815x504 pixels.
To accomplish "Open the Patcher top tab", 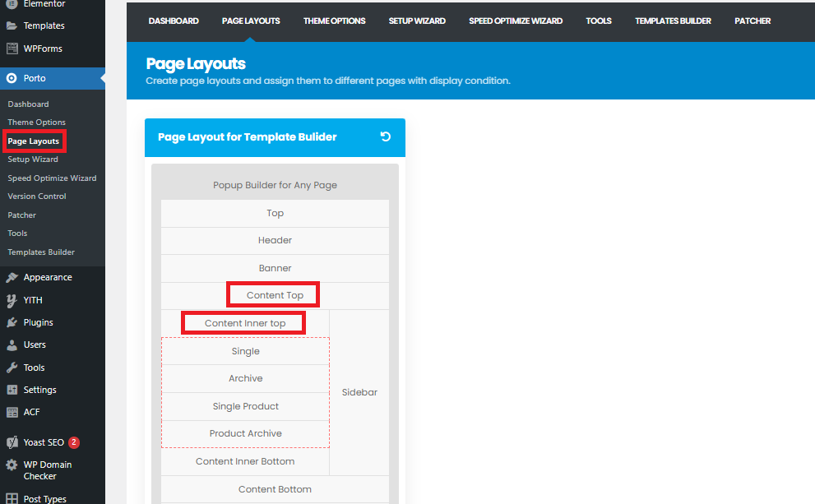I will coord(752,21).
